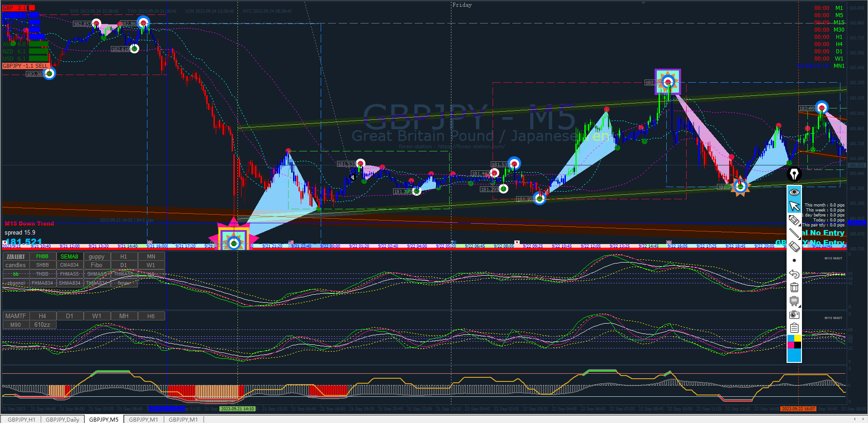The image size is (868, 423).
Task: Toggle the candles button
Action: 16,265
